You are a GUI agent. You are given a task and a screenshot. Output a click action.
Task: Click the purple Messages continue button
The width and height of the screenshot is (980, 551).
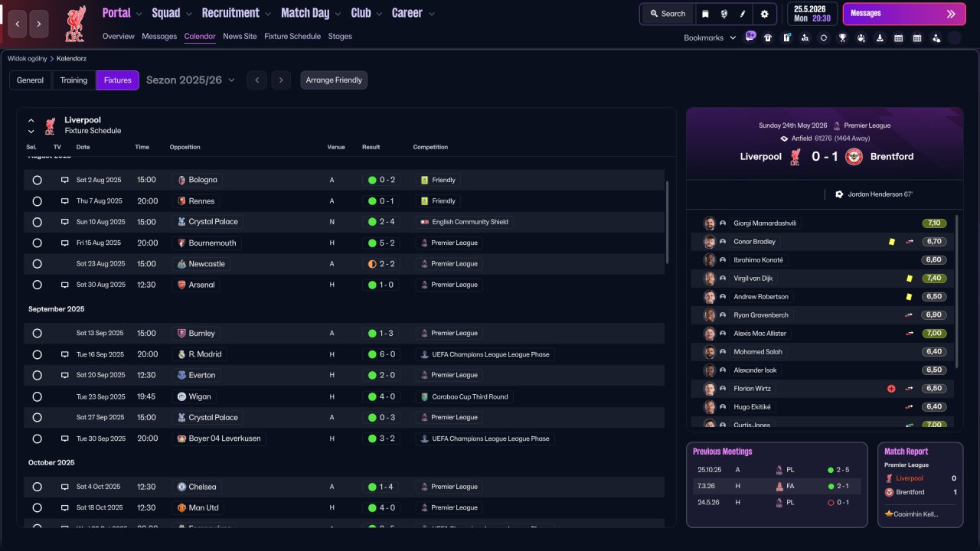[x=903, y=14]
